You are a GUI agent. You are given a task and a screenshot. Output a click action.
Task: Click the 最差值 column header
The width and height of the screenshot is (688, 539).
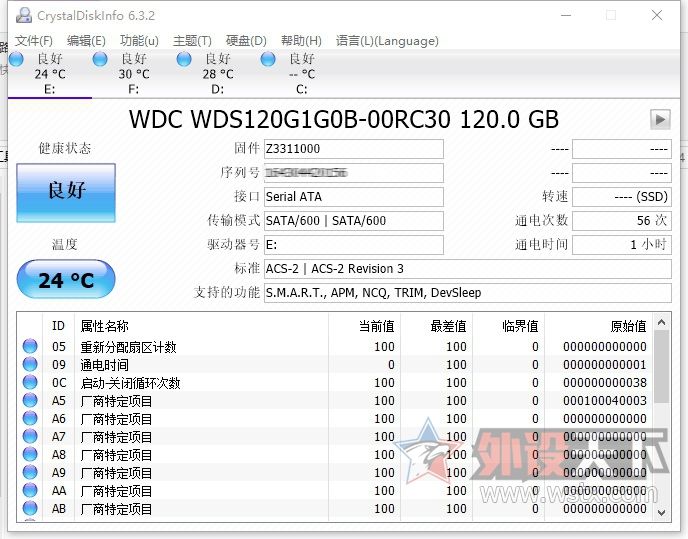tap(437, 326)
